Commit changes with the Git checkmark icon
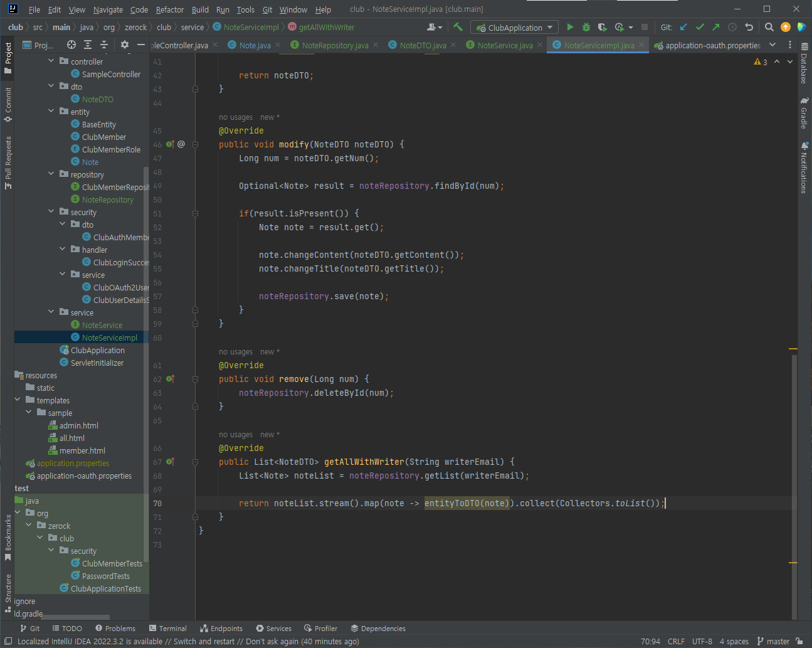Image resolution: width=812 pixels, height=648 pixels. (x=700, y=27)
